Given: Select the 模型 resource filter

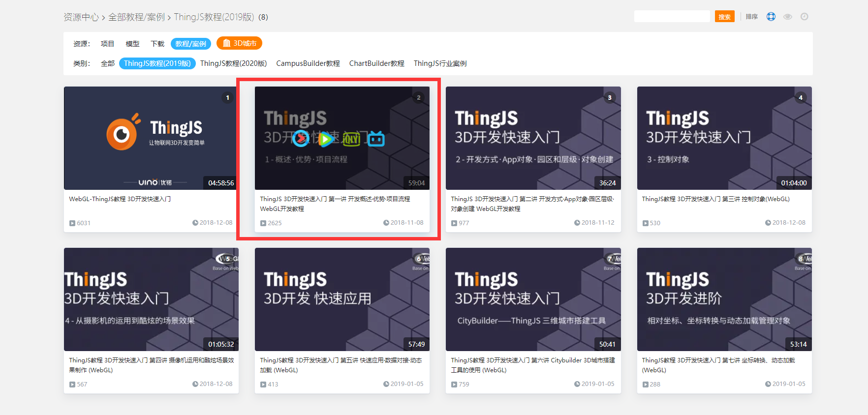Looking at the screenshot, I should [132, 44].
